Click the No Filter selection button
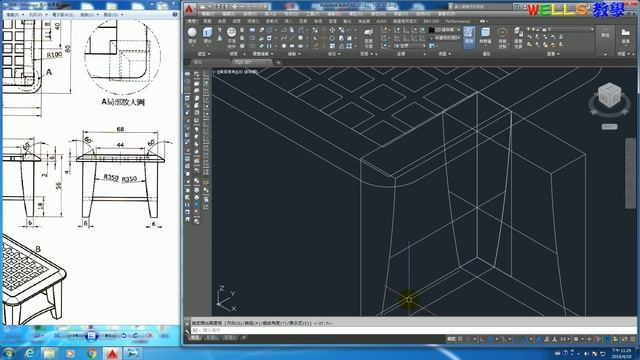The image size is (640, 360). coord(485,36)
